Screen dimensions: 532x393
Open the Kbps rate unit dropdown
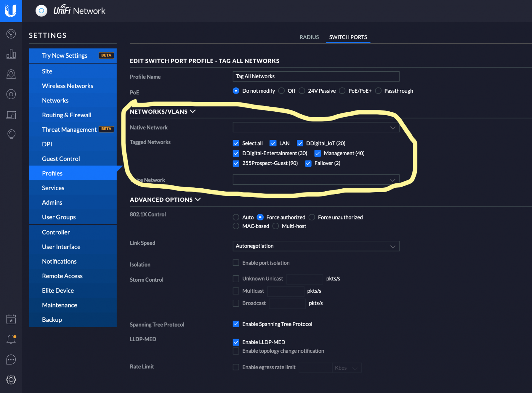coord(347,368)
